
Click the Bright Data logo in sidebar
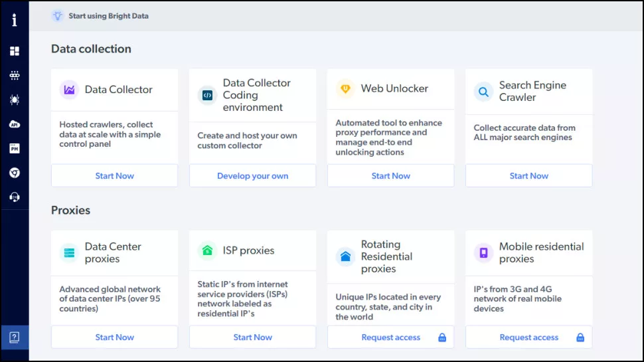point(15,20)
